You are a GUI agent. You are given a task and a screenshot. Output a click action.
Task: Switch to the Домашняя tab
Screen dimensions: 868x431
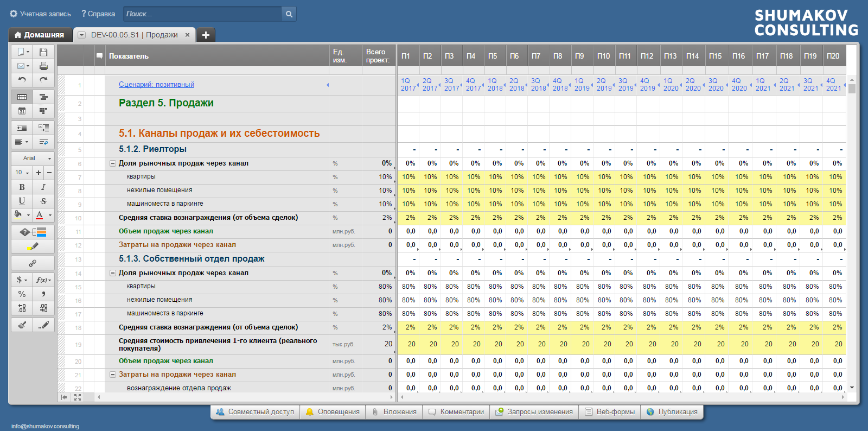pos(40,35)
